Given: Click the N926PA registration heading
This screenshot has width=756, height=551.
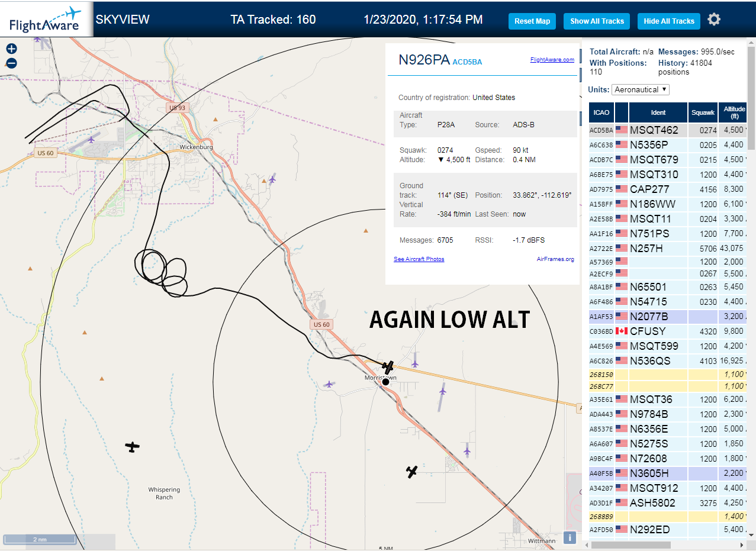Looking at the screenshot, I should click(x=424, y=60).
